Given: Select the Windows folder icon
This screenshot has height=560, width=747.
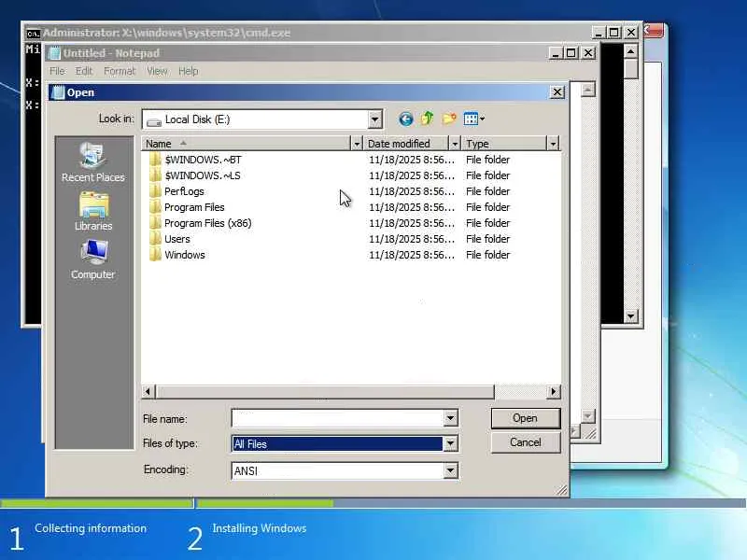Looking at the screenshot, I should [x=155, y=255].
